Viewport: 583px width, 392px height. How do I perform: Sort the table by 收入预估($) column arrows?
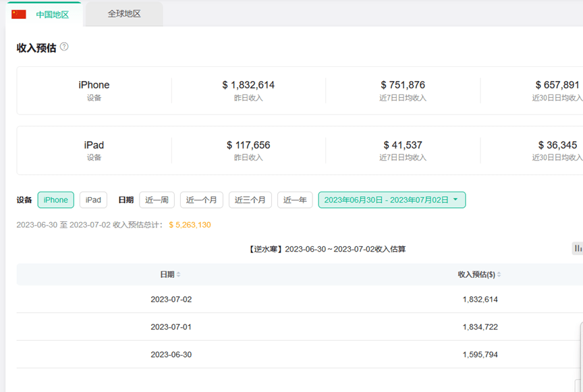coord(499,275)
